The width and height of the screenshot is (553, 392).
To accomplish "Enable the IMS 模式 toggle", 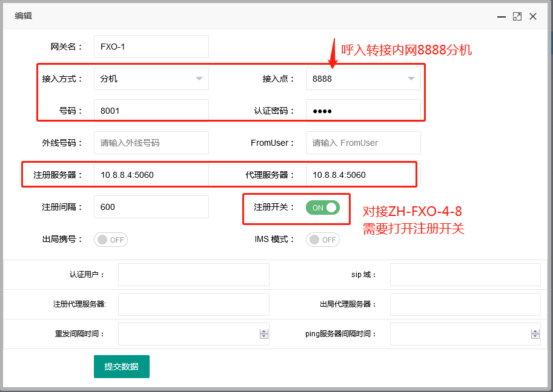I will [x=323, y=240].
